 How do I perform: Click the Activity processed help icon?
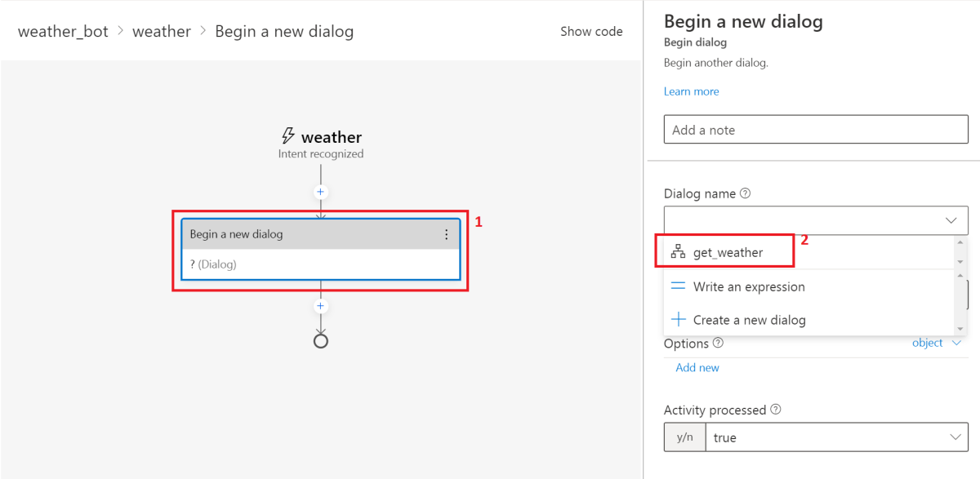776,410
